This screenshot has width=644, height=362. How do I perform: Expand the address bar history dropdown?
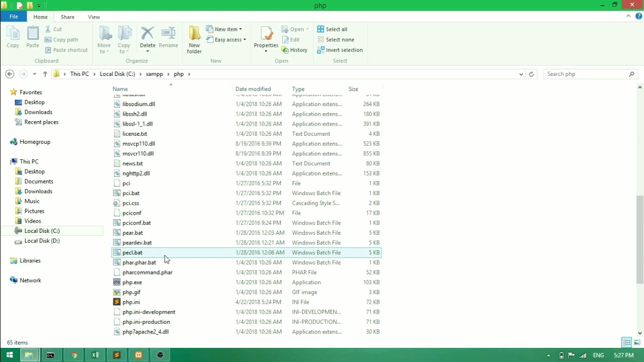click(521, 74)
